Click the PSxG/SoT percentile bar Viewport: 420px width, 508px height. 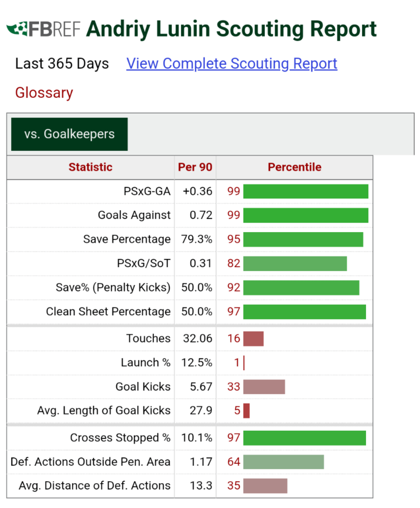[x=295, y=264]
